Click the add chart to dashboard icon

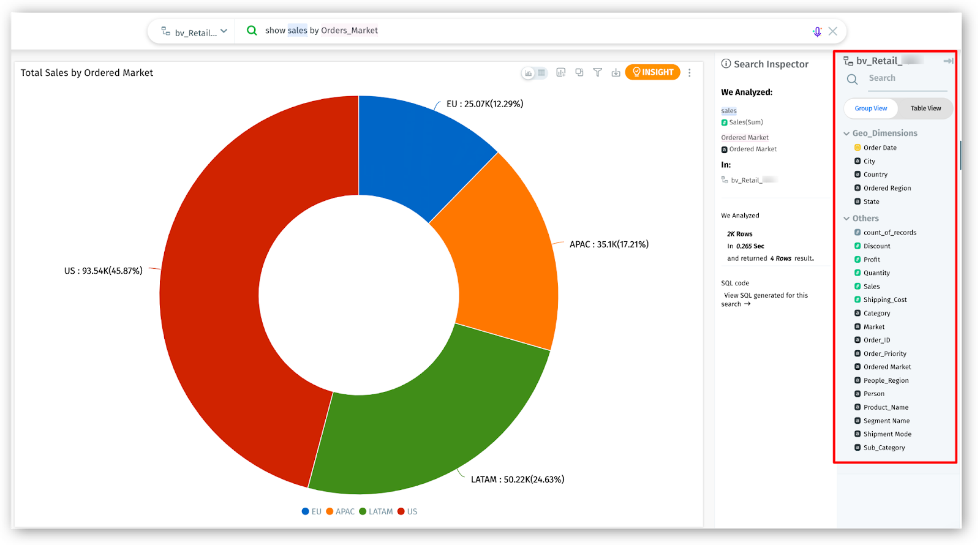click(x=560, y=72)
